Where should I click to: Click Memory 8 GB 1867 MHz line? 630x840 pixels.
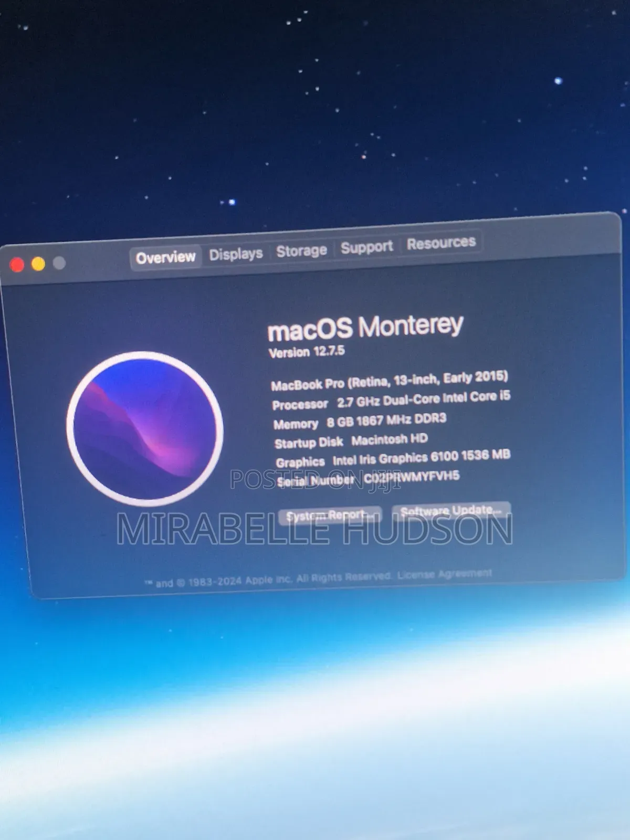[x=360, y=421]
